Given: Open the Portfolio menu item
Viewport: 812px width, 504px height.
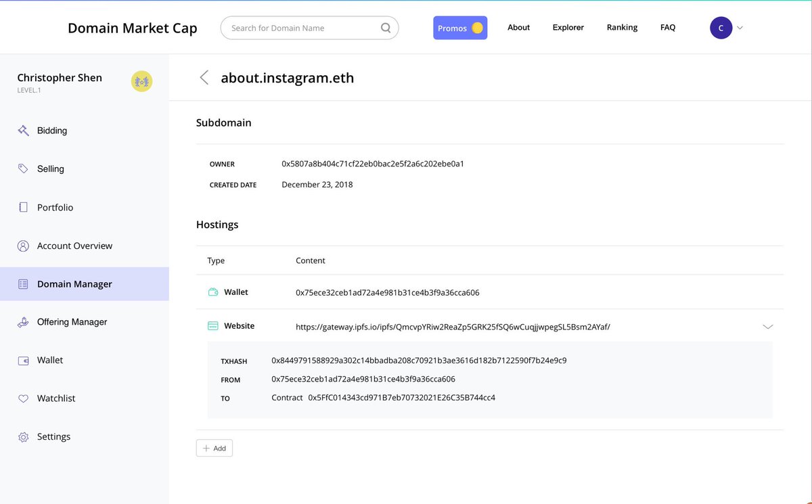Looking at the screenshot, I should [55, 207].
